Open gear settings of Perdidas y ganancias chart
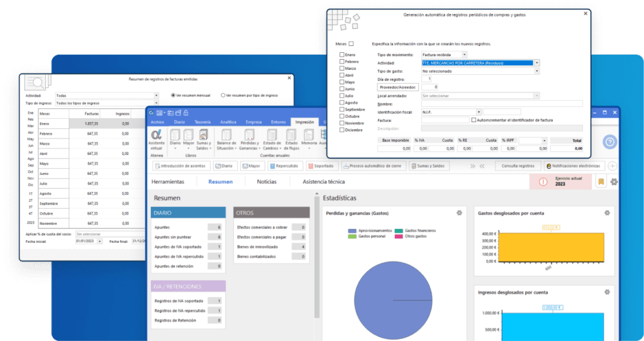644x341 pixels. tap(459, 213)
